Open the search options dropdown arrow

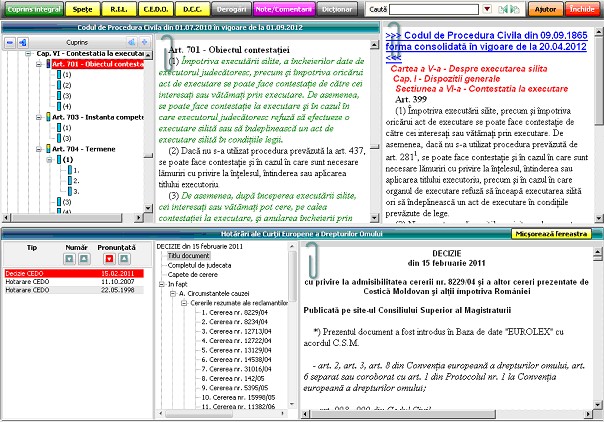(487, 9)
